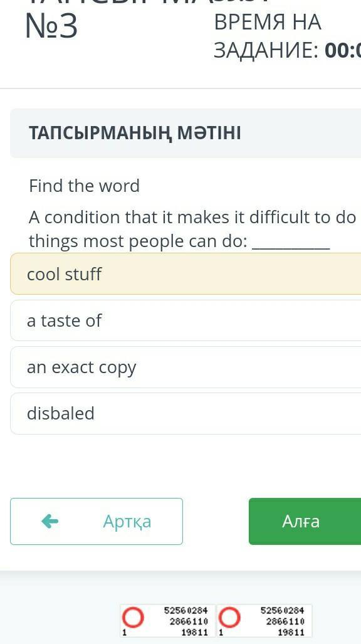Select the 'disbaled' answer option

[x=186, y=414]
